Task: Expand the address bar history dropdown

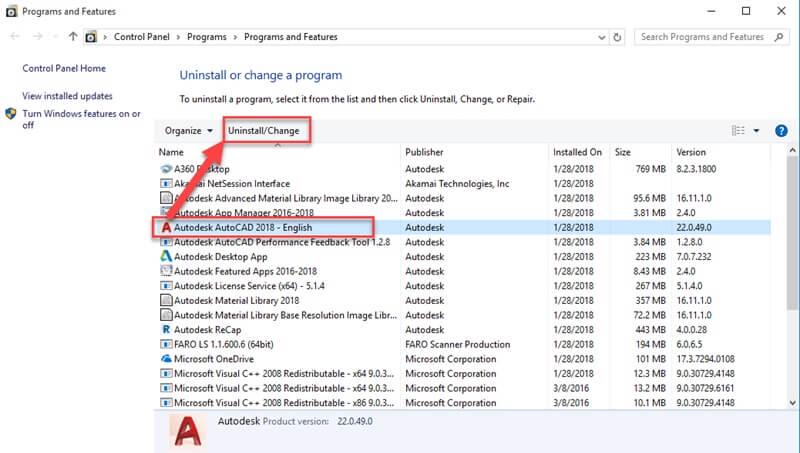Action: 597,37
